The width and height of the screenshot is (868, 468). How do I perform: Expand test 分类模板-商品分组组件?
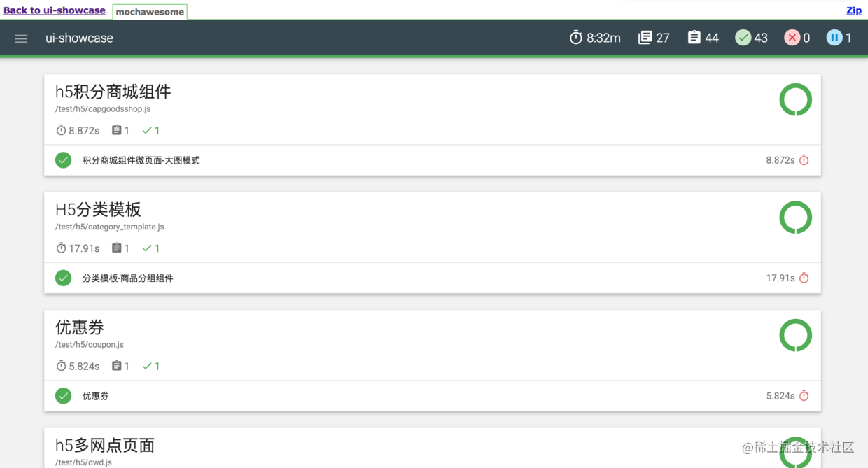click(x=433, y=278)
